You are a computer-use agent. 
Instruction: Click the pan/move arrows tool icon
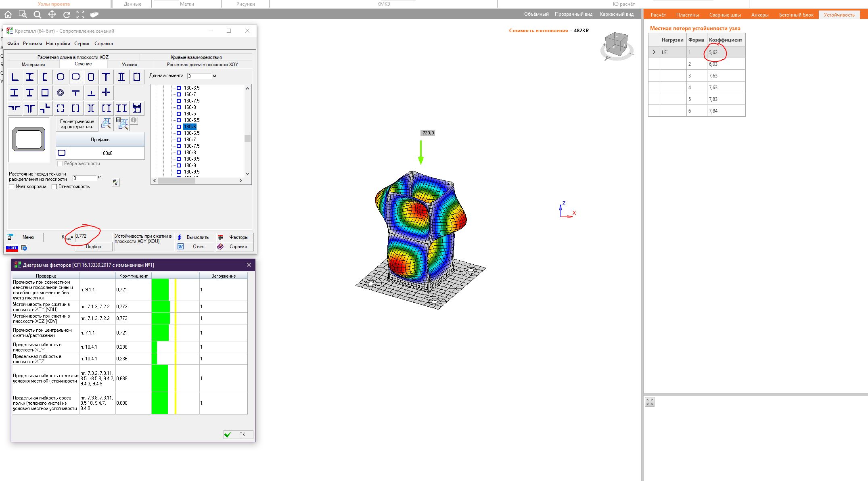tap(52, 15)
